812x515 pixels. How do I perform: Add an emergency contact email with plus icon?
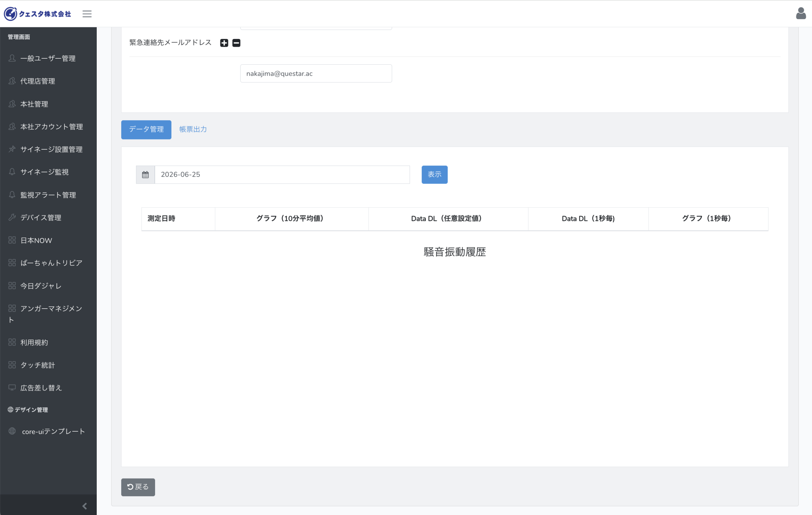click(224, 43)
